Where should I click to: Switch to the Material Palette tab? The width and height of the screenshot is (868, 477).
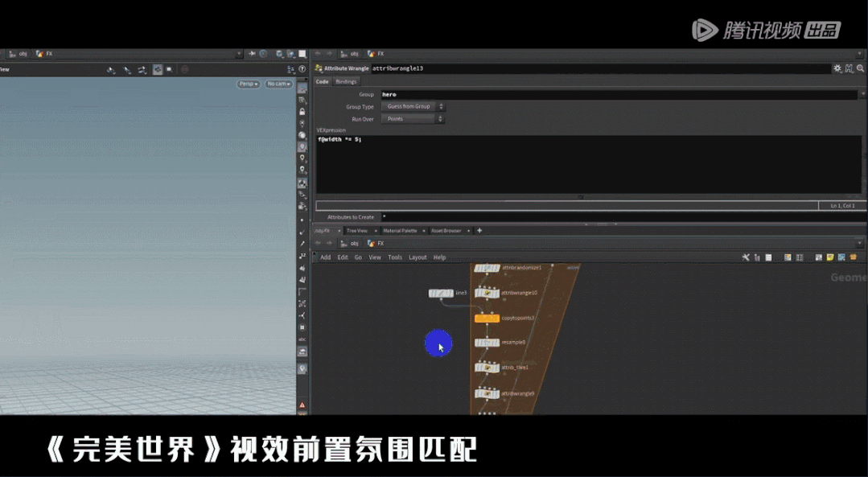tap(400, 231)
